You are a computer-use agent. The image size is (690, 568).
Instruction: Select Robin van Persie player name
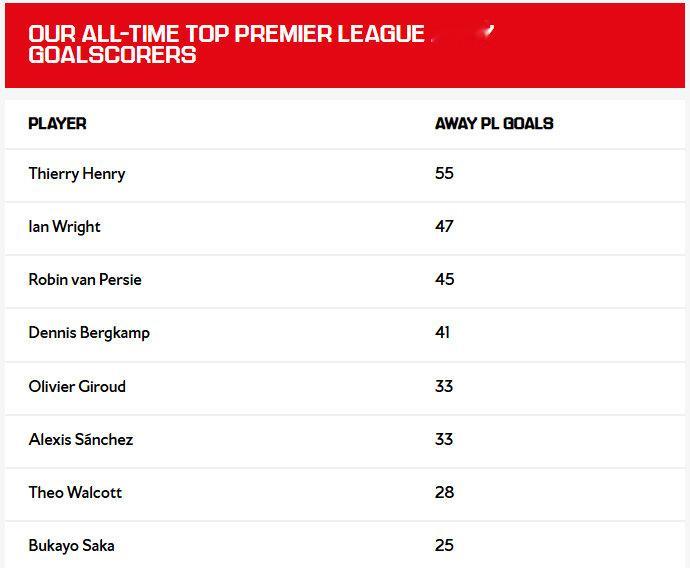85,280
